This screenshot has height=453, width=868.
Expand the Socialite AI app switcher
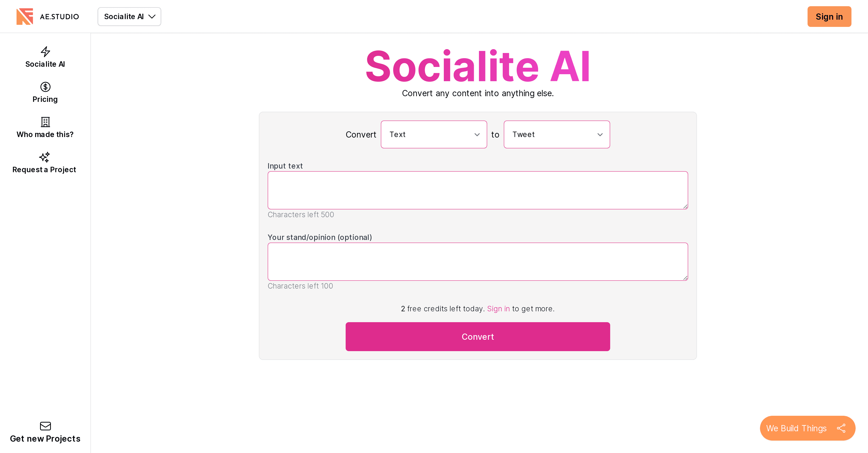click(x=129, y=16)
